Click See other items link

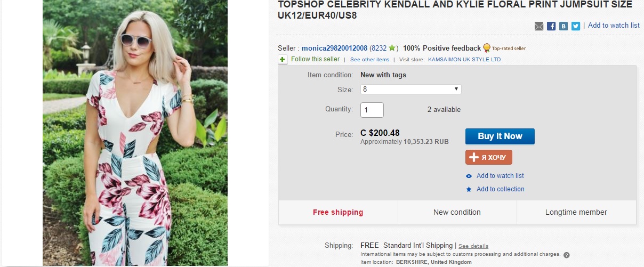click(369, 60)
